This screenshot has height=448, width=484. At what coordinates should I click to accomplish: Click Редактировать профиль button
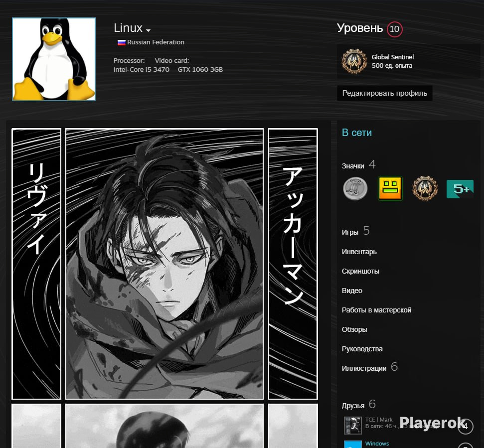click(x=385, y=93)
